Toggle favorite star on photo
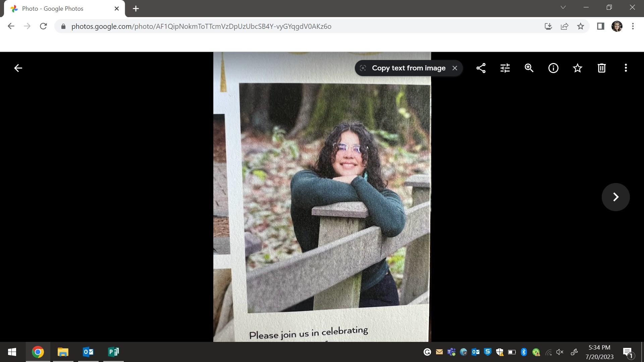This screenshot has width=644, height=362. 577,68
